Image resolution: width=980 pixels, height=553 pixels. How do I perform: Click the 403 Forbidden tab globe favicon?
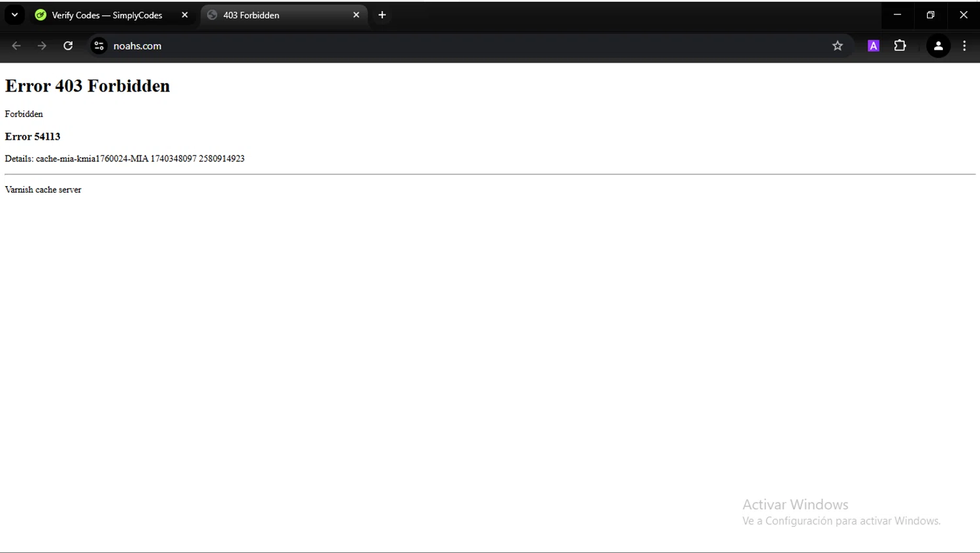(212, 15)
